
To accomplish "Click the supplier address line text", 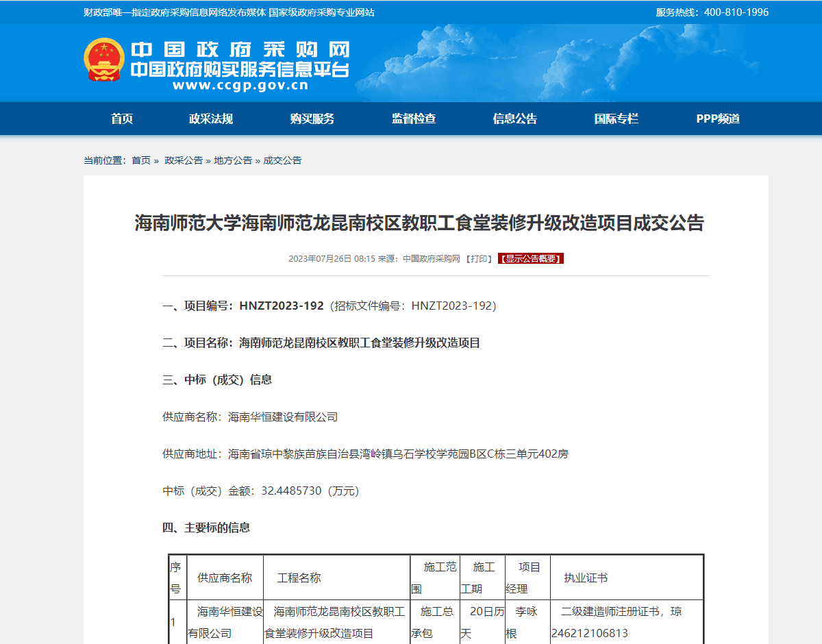I will click(365, 454).
